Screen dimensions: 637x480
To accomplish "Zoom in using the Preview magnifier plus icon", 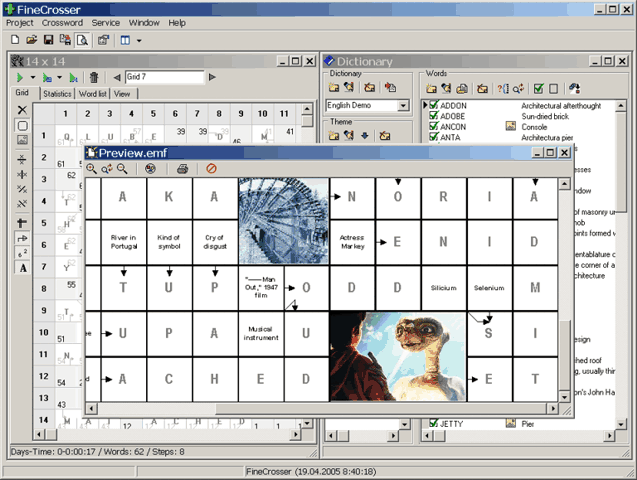I will click(92, 169).
